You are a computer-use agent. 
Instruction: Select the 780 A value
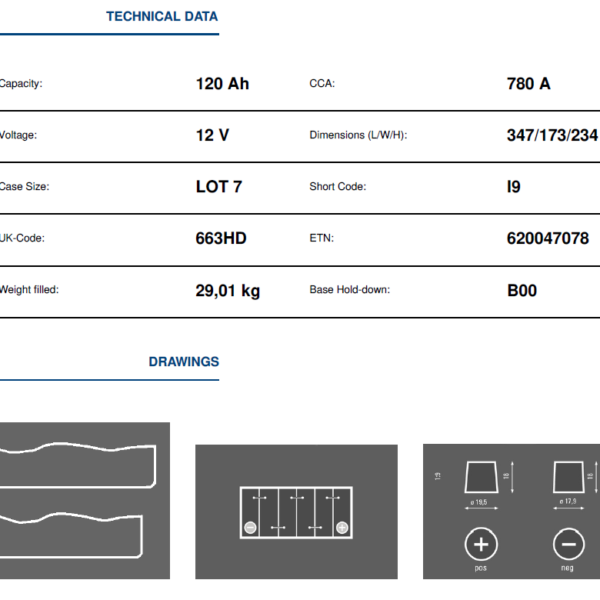(528, 84)
